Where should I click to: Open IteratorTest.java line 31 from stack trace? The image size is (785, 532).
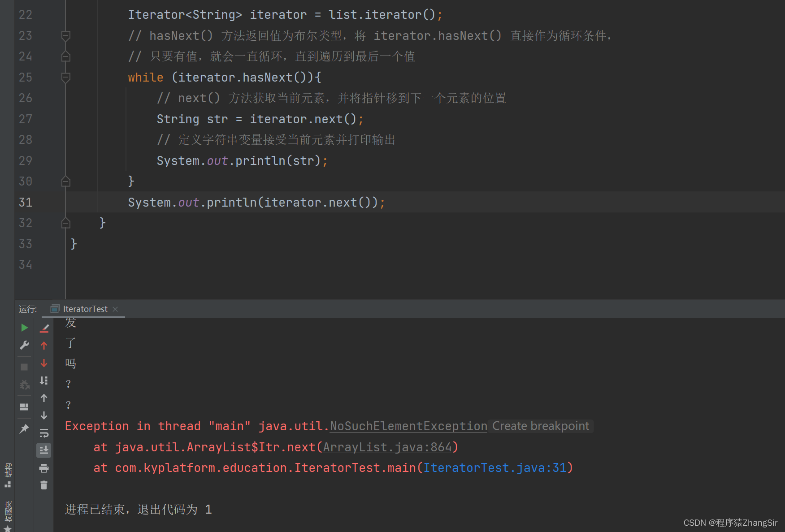click(495, 467)
